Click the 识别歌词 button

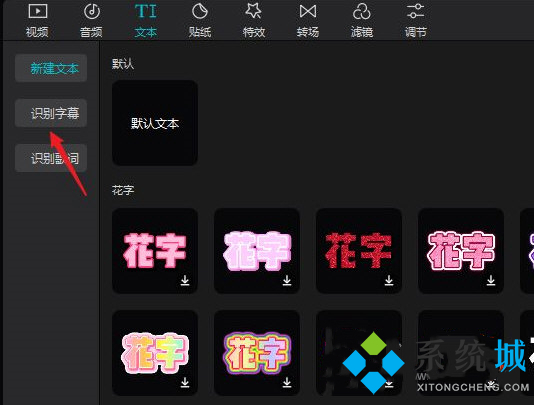51,158
